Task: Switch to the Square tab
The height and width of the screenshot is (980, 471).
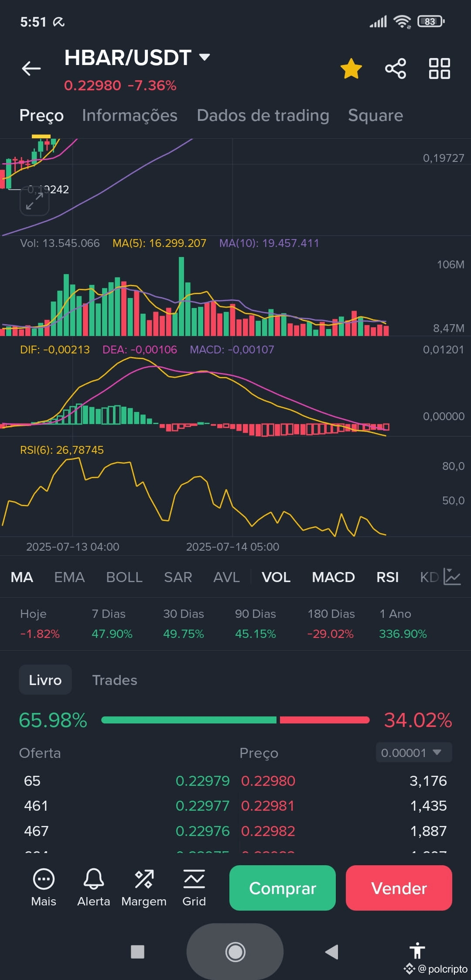Action: (x=375, y=115)
